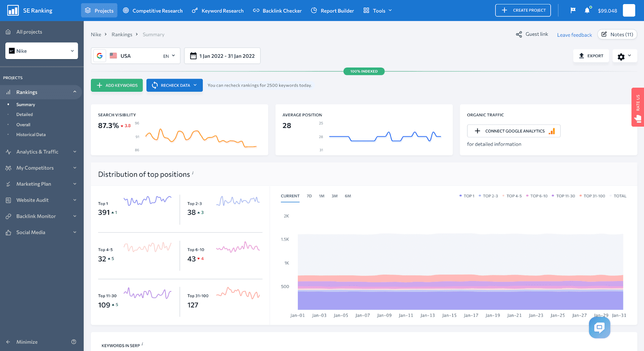Image resolution: width=644 pixels, height=351 pixels.
Task: Click the Rankings breadcrumb link
Action: [x=122, y=35]
